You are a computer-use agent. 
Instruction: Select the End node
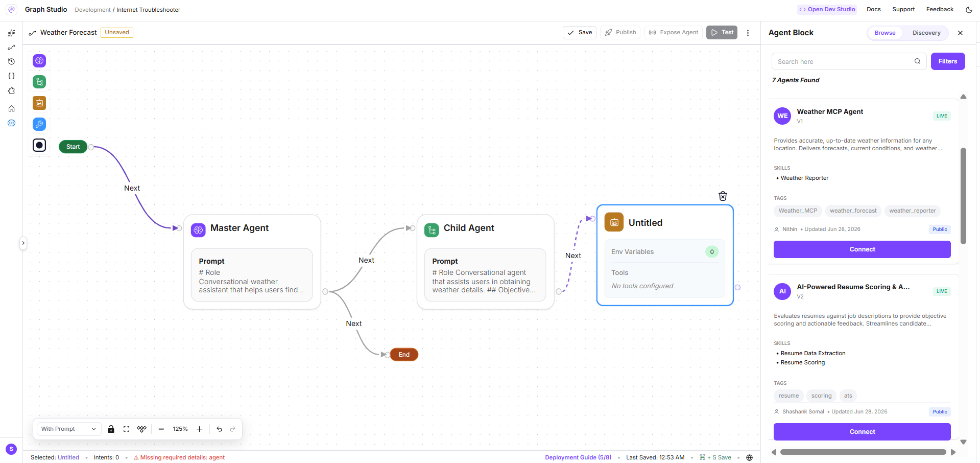click(x=404, y=355)
